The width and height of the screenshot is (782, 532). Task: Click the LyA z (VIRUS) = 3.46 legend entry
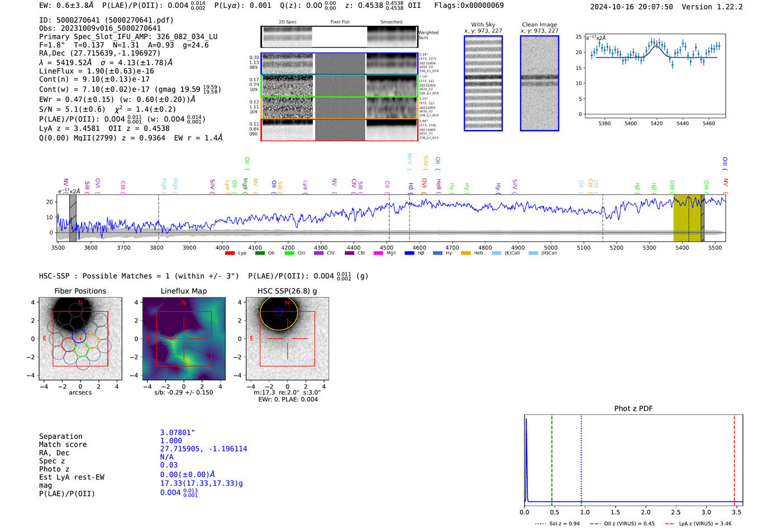(x=698, y=524)
